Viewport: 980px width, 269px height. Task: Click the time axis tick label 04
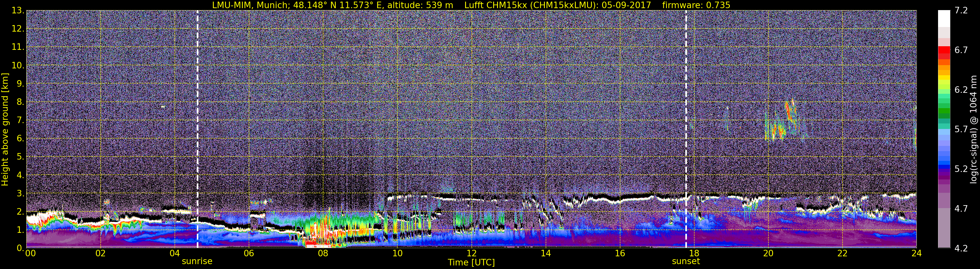[x=175, y=253]
